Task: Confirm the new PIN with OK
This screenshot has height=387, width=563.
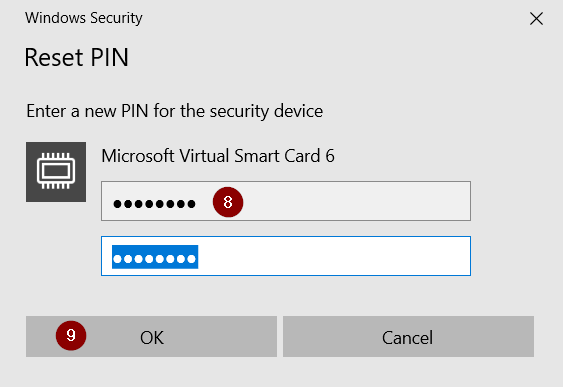Action: click(x=151, y=336)
